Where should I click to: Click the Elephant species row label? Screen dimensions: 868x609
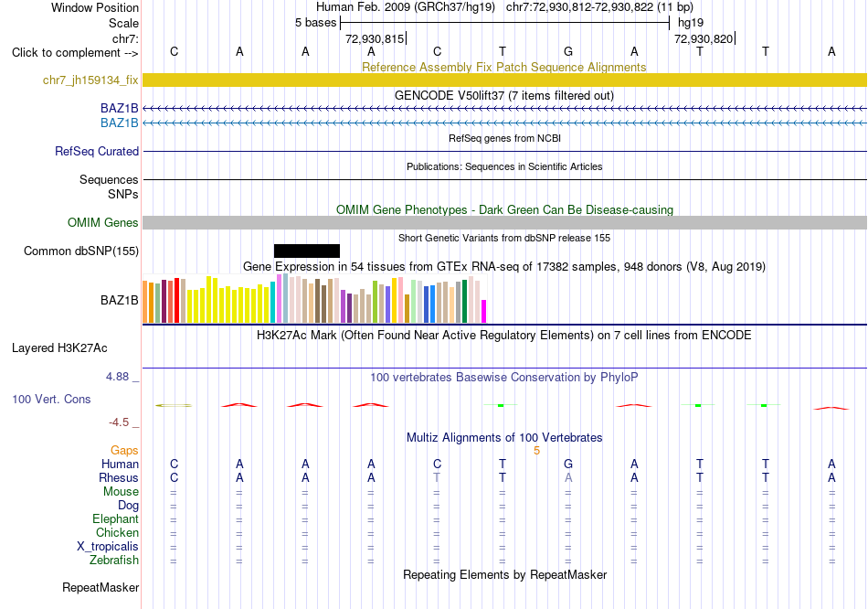point(116,518)
